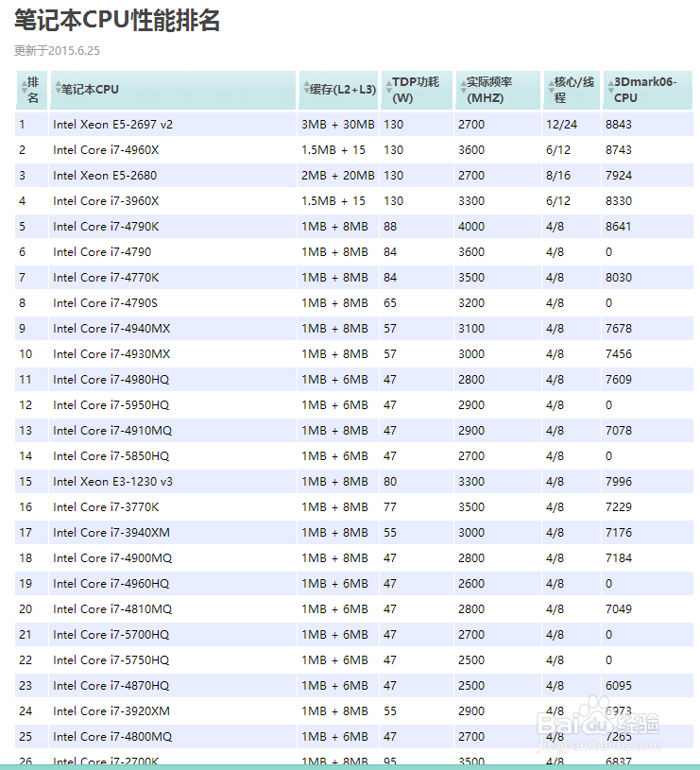Select Intel Core i7-4810MQ cell
The height and width of the screenshot is (770, 700).
(x=172, y=609)
